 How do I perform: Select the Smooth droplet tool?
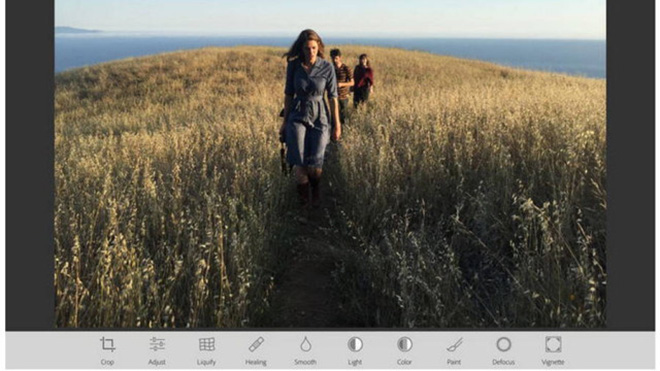[x=306, y=344]
